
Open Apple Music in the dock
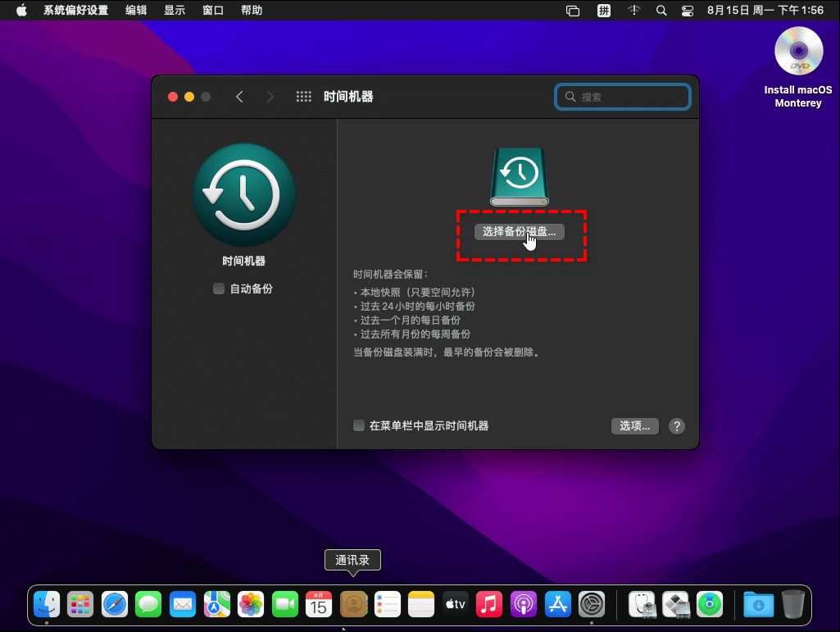(488, 605)
